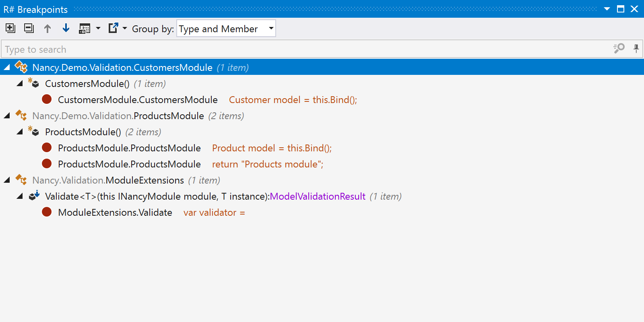Collapse the ProductsModule() constructor node
This screenshot has width=644, height=322.
(20, 132)
